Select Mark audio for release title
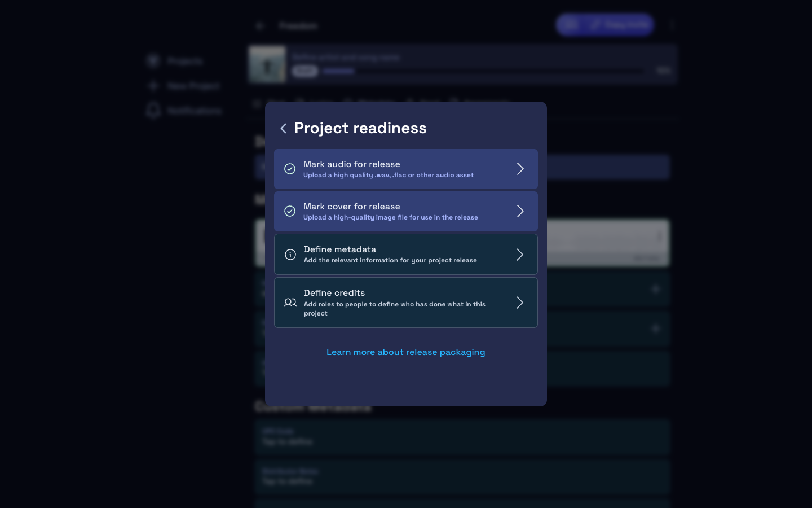 click(352, 164)
